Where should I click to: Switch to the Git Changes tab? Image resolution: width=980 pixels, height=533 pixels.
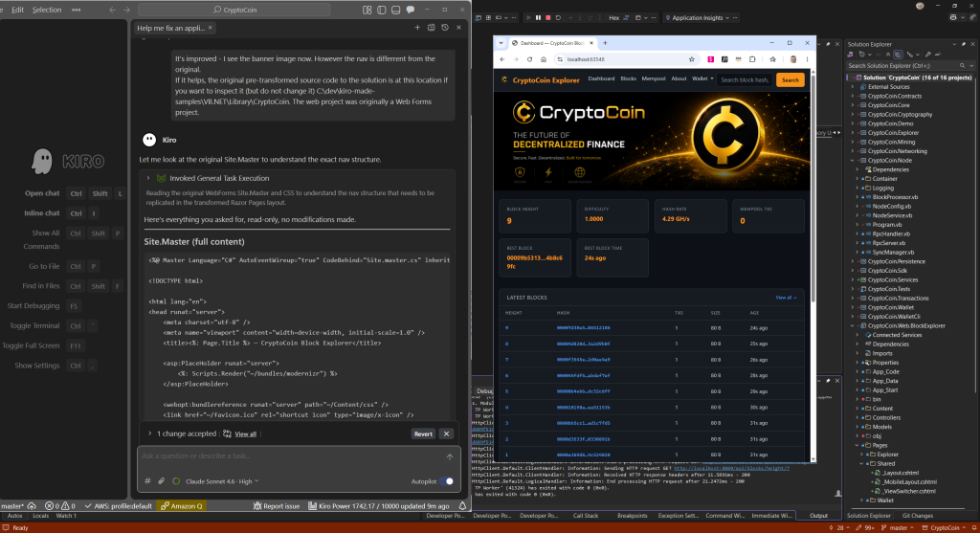(918, 516)
